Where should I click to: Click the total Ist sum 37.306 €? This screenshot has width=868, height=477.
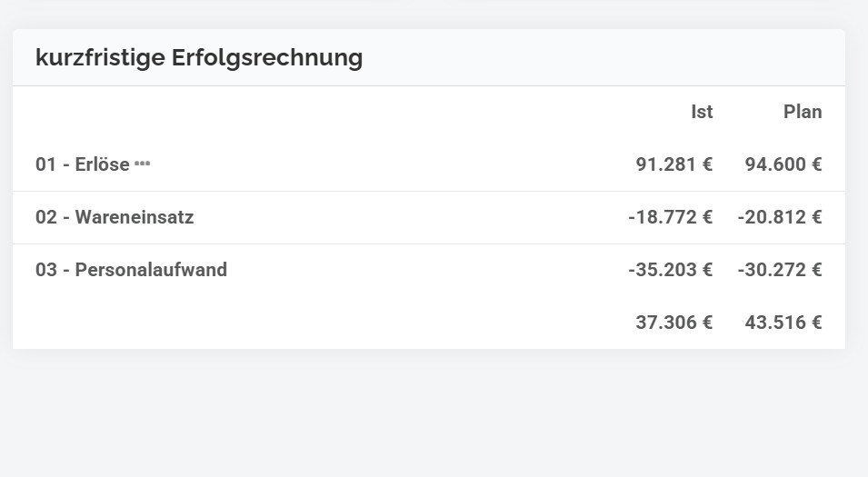click(673, 322)
